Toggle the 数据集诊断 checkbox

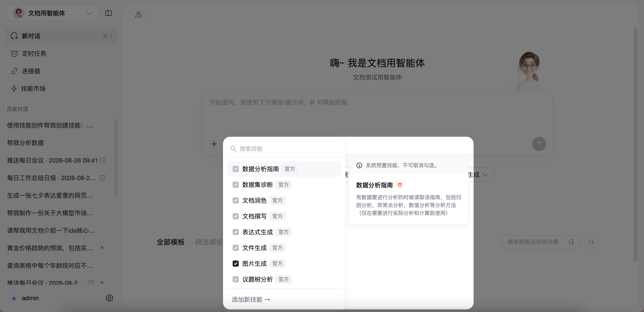[x=235, y=185]
